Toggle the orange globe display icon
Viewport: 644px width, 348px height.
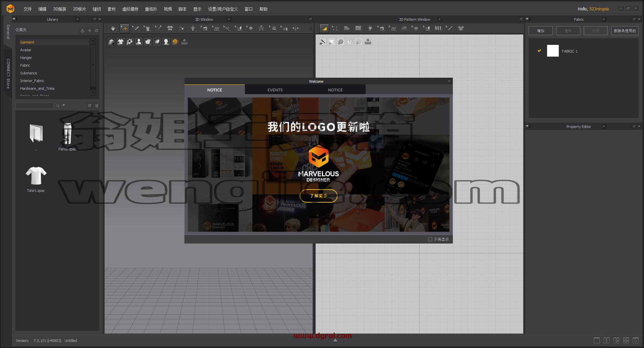pyautogui.click(x=175, y=42)
